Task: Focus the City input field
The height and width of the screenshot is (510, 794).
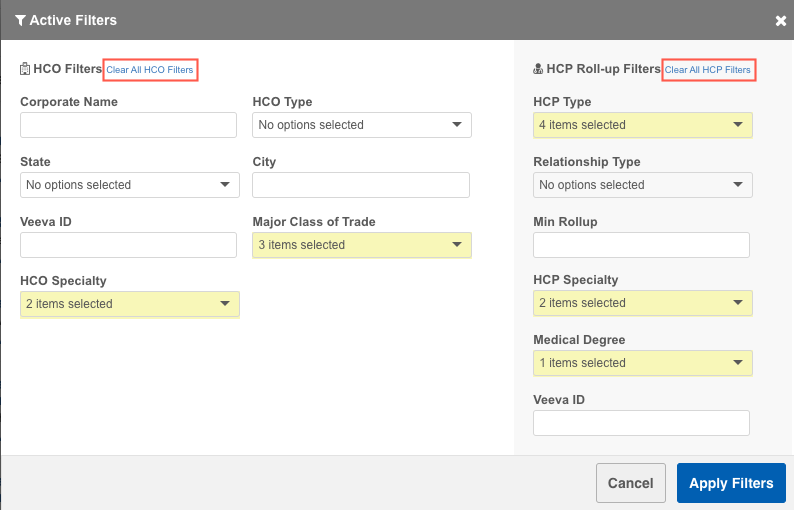Action: [x=360, y=185]
